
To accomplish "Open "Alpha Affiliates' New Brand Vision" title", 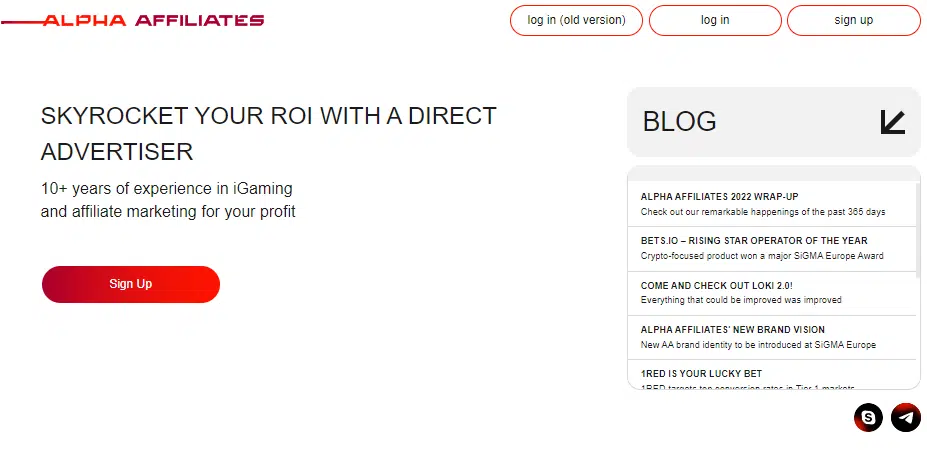I will pyautogui.click(x=733, y=329).
